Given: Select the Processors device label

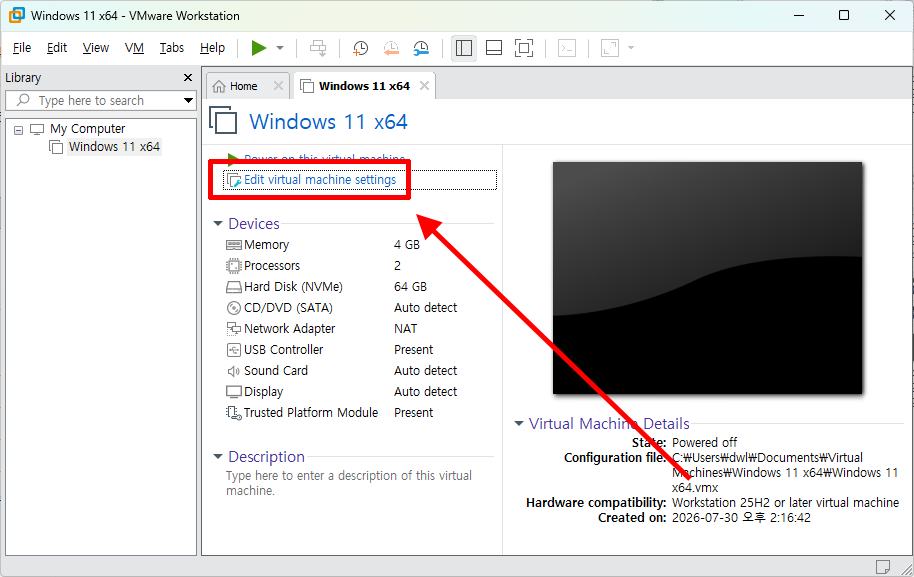Looking at the screenshot, I should [x=272, y=266].
